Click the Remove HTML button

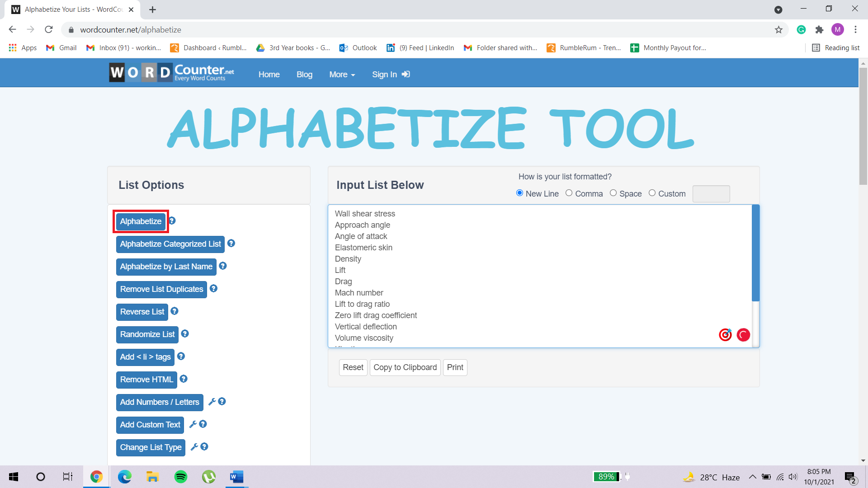coord(146,380)
